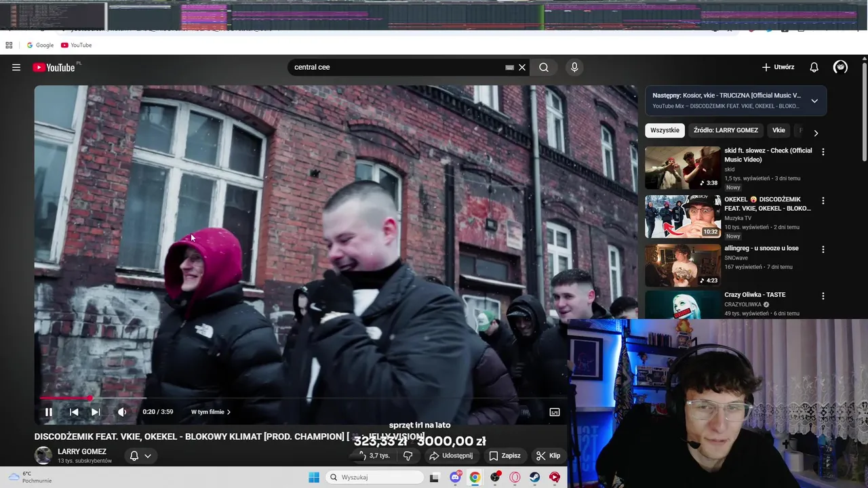The height and width of the screenshot is (488, 868).
Task: Start voice search with microphone
Action: pyautogui.click(x=574, y=67)
